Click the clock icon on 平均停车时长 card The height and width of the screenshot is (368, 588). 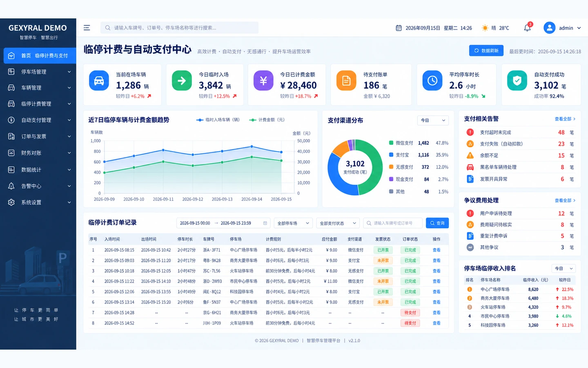click(x=432, y=81)
